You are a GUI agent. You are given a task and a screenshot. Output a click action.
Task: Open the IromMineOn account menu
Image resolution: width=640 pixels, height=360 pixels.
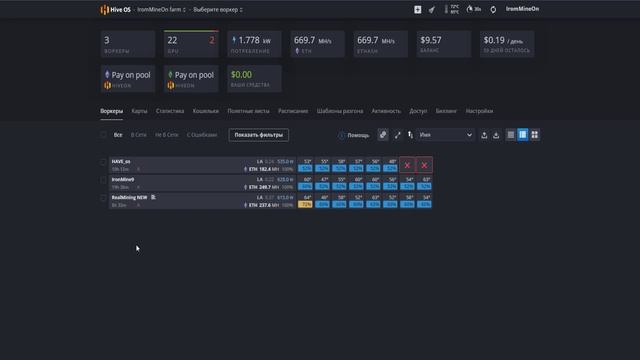[x=522, y=9]
